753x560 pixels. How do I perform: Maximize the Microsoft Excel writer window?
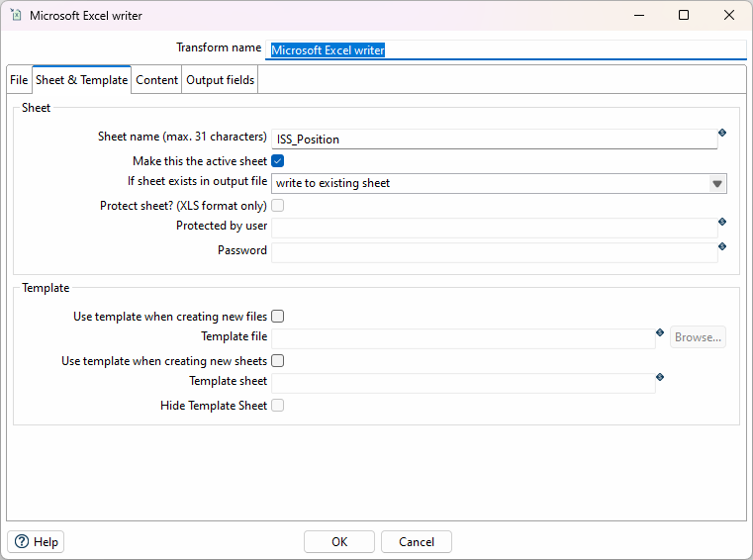click(684, 16)
